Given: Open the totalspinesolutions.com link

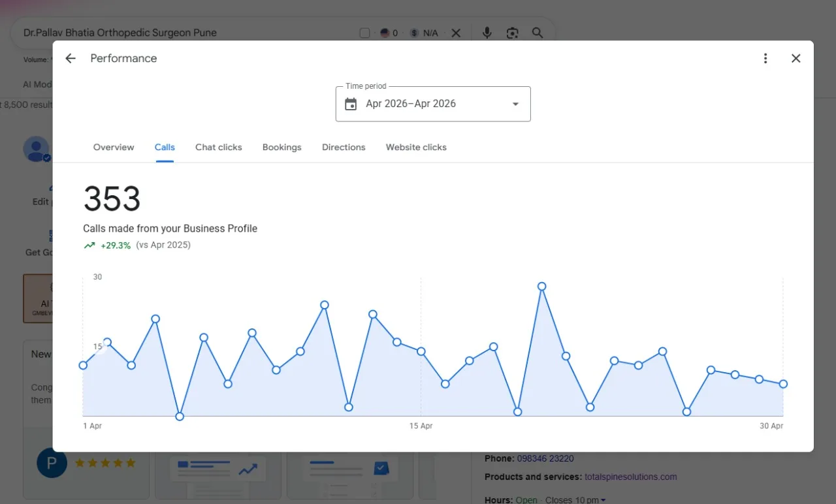Looking at the screenshot, I should [631, 477].
